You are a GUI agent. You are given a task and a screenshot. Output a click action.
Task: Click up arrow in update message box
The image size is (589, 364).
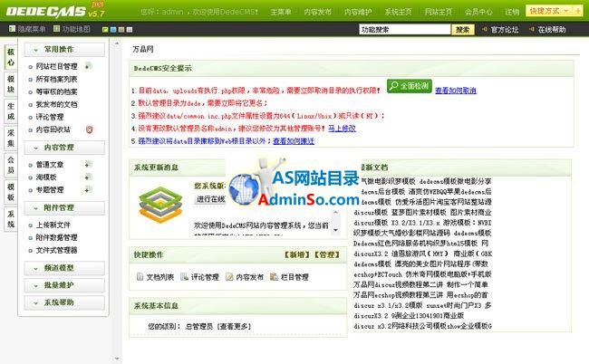click(x=336, y=213)
